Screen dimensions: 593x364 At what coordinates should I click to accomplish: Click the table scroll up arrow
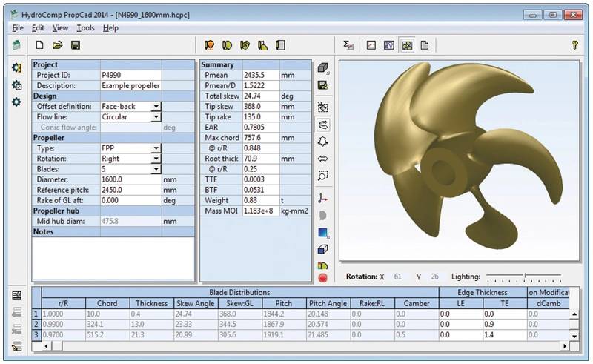coord(574,314)
